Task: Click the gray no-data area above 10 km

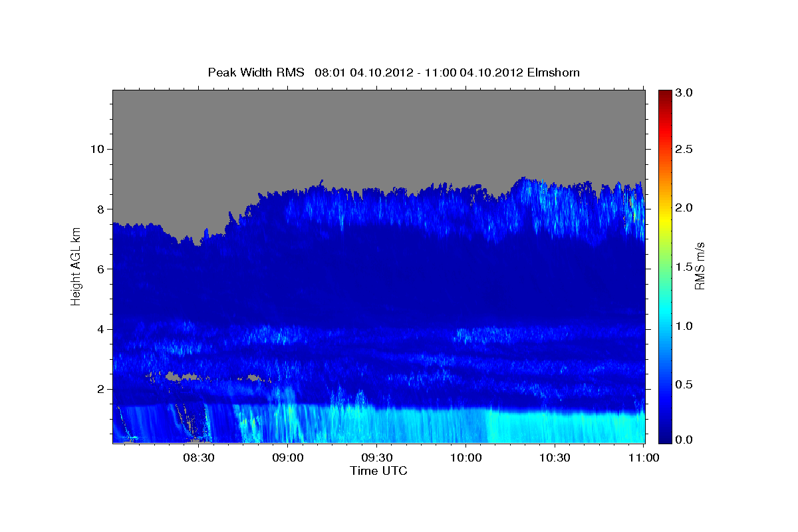Action: click(x=379, y=120)
